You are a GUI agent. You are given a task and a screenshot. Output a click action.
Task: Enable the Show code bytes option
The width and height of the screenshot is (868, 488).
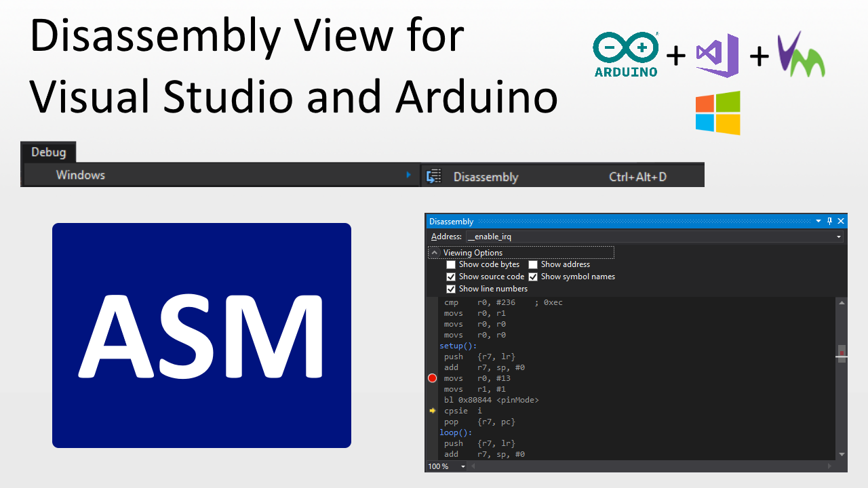coord(451,264)
